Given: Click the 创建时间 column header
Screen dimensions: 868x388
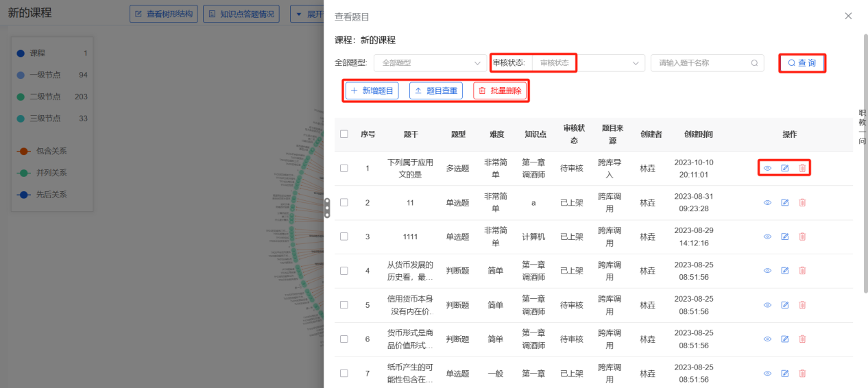Looking at the screenshot, I should click(698, 134).
